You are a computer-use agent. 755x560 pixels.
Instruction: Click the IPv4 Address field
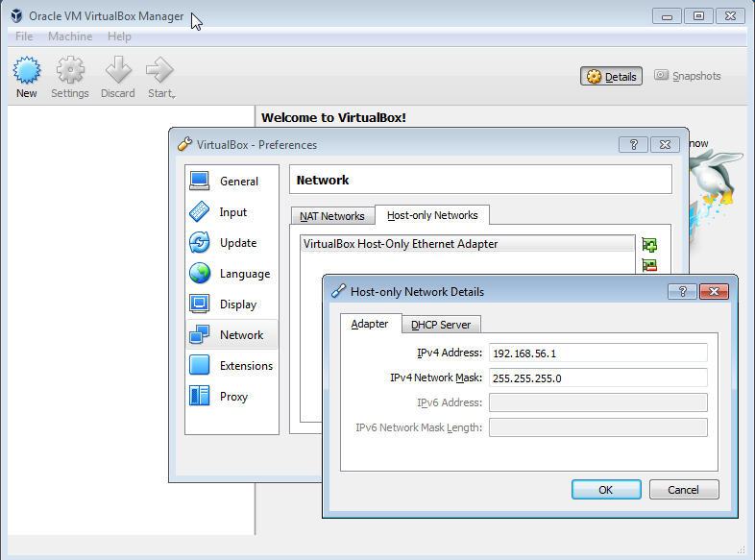click(597, 353)
